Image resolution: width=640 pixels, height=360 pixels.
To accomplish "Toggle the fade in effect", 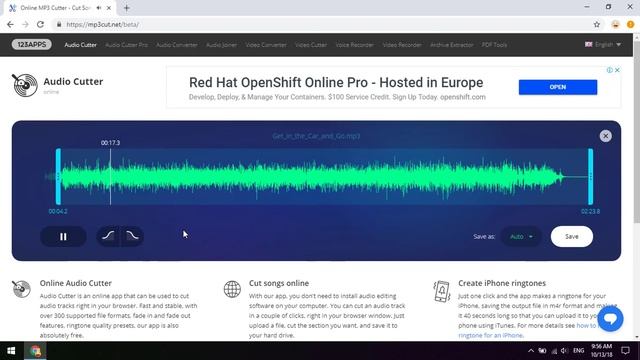I will (108, 236).
